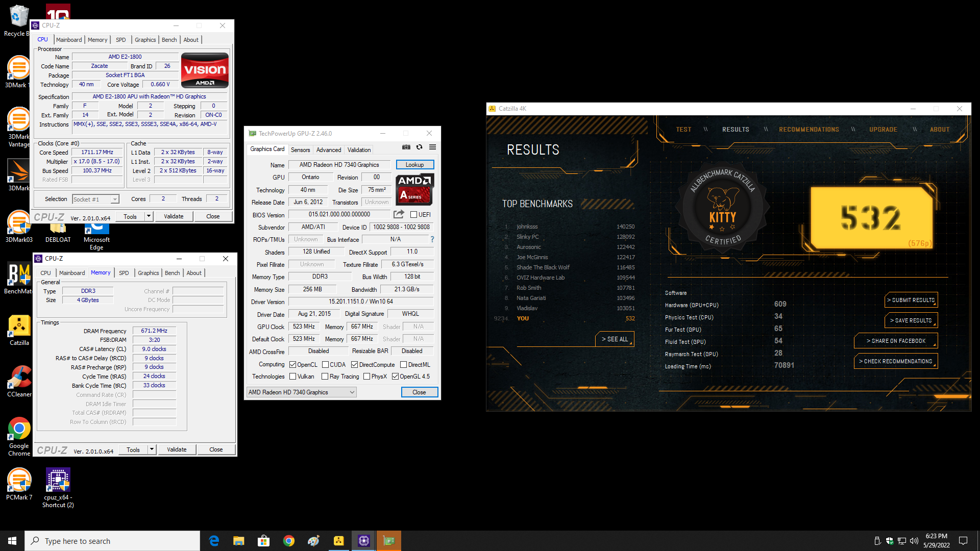Open Mainboard tab in top CPU-Z

[x=69, y=40]
